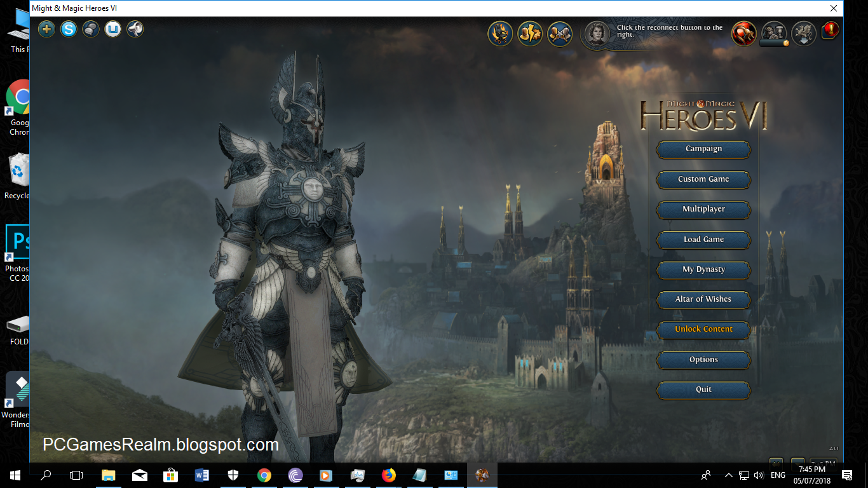
Task: Open the Action Center notifications icon
Action: (847, 475)
